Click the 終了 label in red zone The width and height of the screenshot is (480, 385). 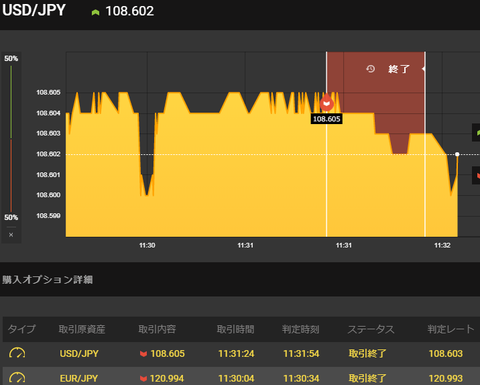[x=399, y=69]
